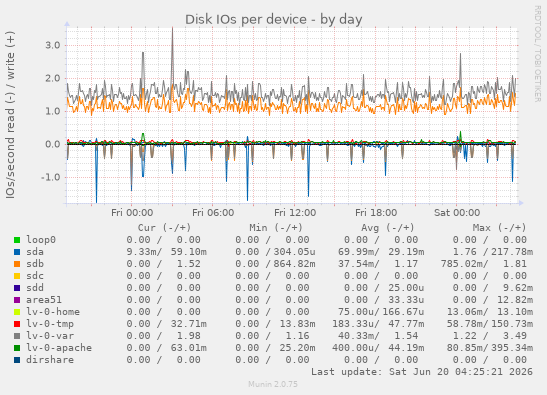547x395 pixels.
Task: Click the lv-0-tmp red legend swatch
Action: click(x=17, y=324)
